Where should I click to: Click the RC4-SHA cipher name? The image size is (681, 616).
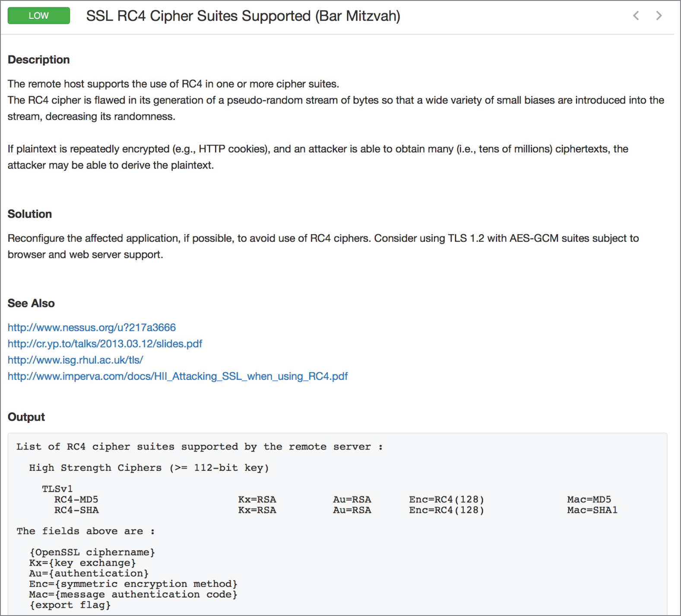tap(76, 510)
